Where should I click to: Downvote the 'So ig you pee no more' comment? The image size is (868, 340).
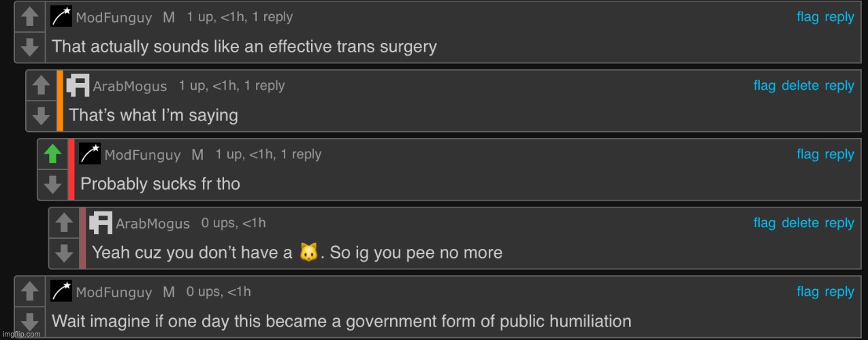pos(64,253)
